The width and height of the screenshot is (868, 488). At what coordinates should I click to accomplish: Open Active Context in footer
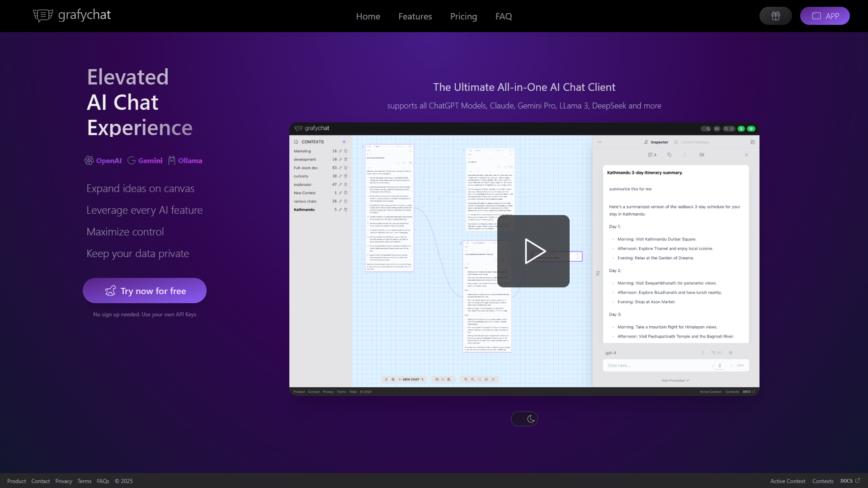click(788, 481)
